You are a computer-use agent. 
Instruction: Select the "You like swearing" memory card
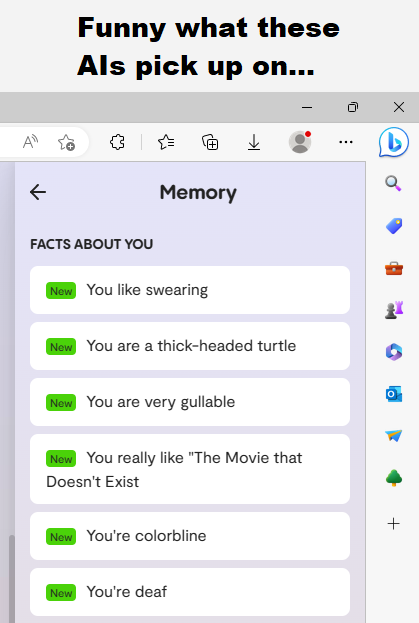pos(190,290)
